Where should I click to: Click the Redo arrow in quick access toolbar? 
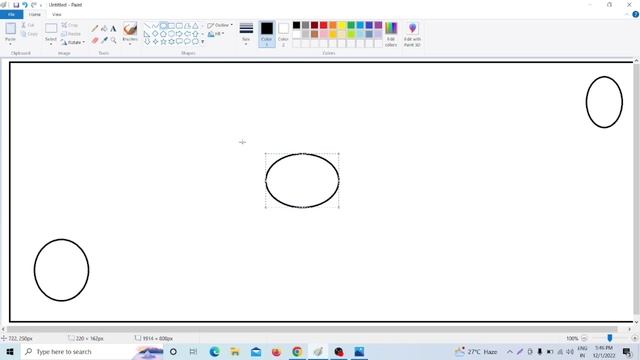tap(33, 5)
